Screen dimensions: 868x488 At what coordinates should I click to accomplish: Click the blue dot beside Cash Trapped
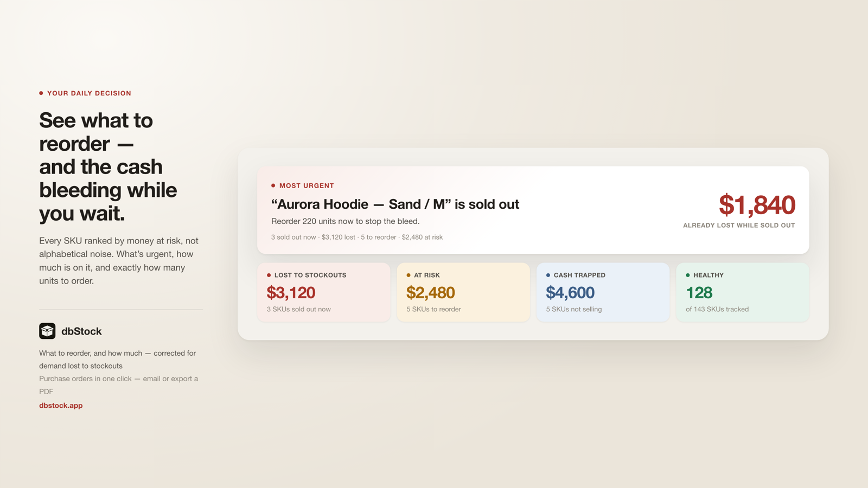(548, 275)
